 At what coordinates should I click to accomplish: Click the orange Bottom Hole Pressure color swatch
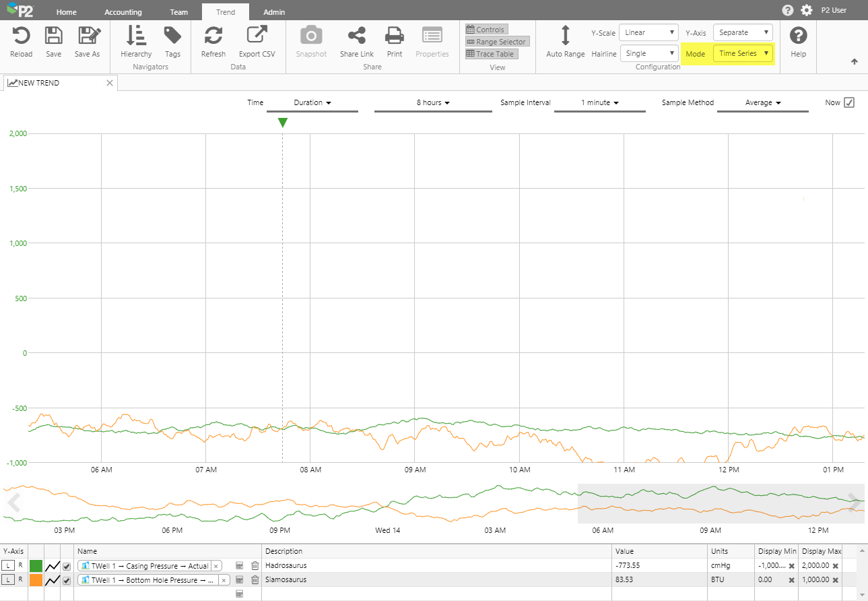[36, 580]
